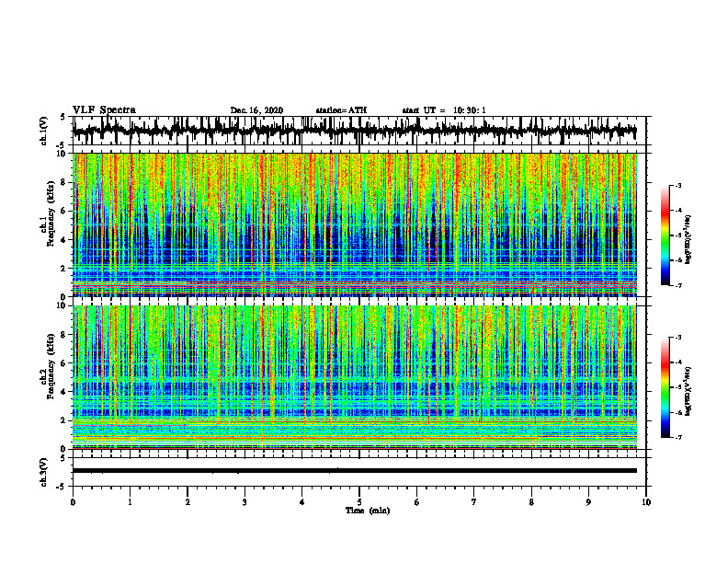
Task: Click the "2" tick on the time axis
Action: 188,502
